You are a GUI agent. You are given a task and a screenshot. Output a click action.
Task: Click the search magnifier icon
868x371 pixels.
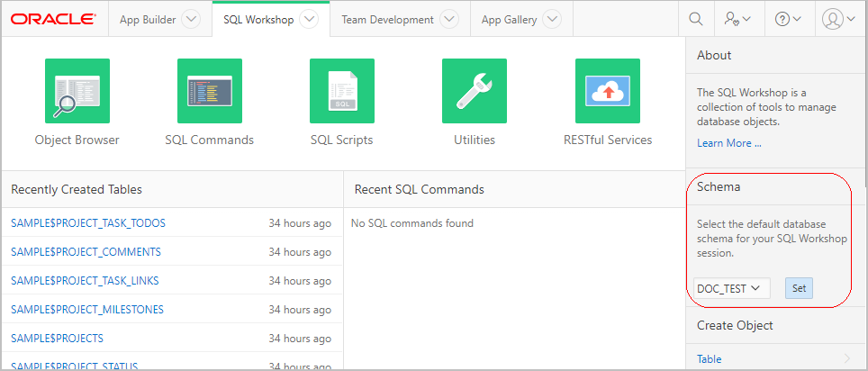695,19
